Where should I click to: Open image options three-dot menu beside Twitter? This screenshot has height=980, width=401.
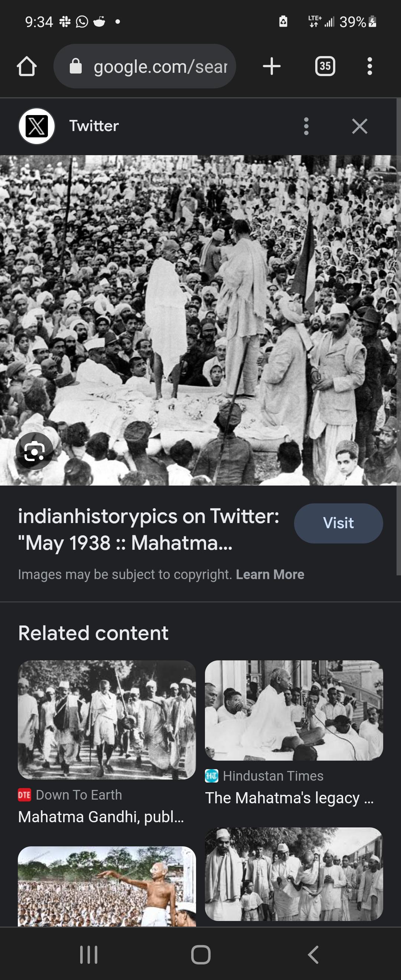(306, 126)
